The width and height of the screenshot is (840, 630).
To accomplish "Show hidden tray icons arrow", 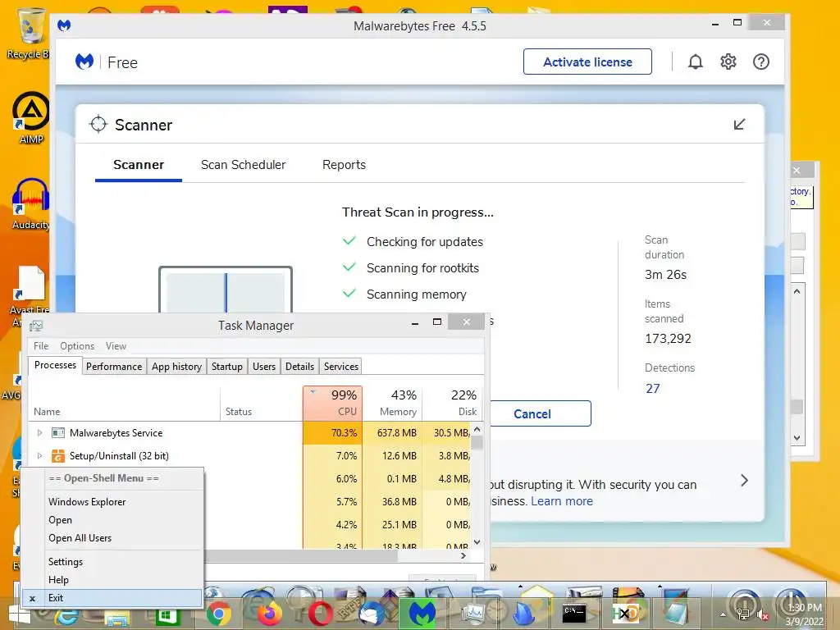I will click(x=723, y=615).
